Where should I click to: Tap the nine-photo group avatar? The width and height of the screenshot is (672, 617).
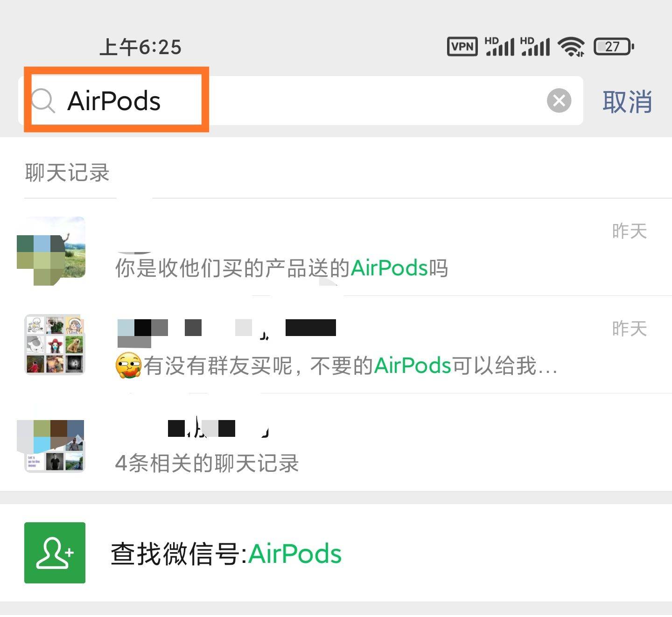tap(55, 345)
